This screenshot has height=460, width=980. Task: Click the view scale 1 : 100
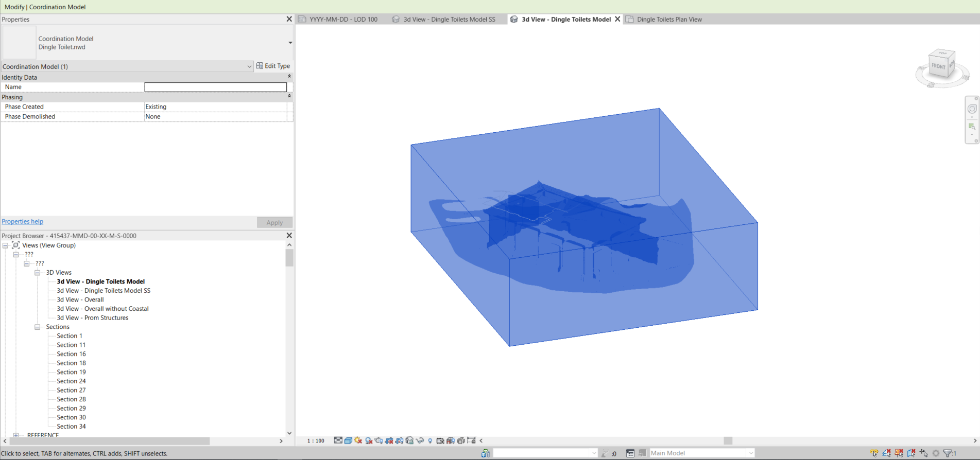coord(316,441)
